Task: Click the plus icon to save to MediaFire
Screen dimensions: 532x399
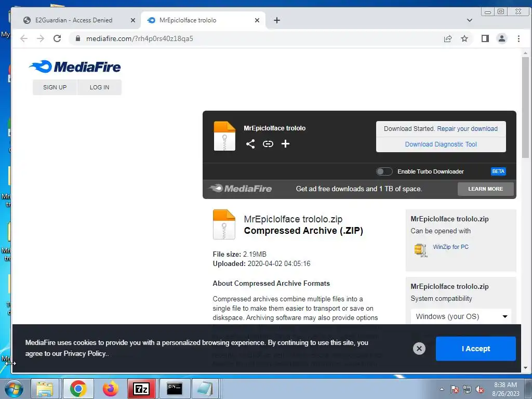Action: point(285,144)
